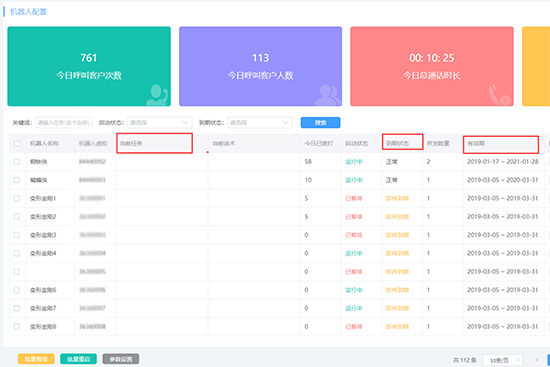550x367 pixels.
Task: Select the 变形金刚1 row checkbox
Action: click(x=16, y=198)
